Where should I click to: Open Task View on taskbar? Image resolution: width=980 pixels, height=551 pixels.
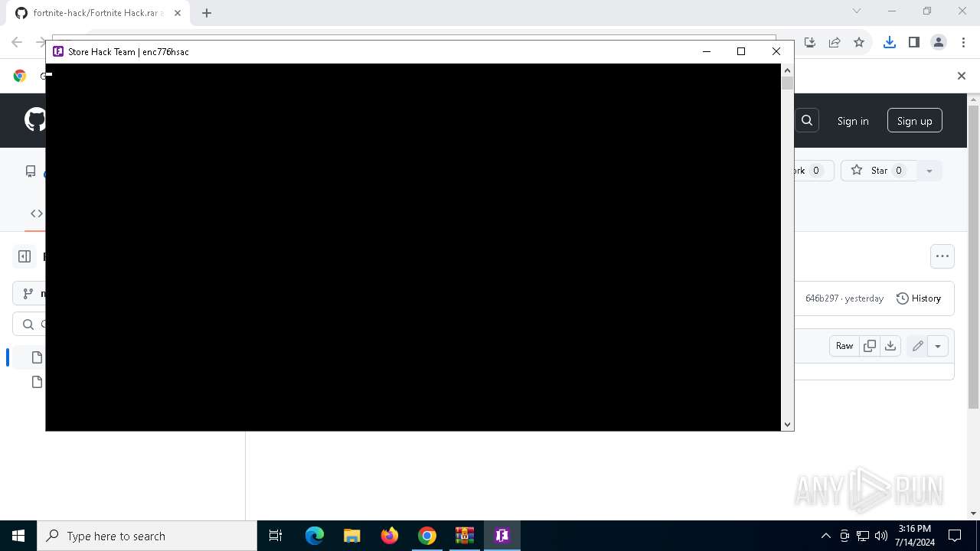point(276,536)
